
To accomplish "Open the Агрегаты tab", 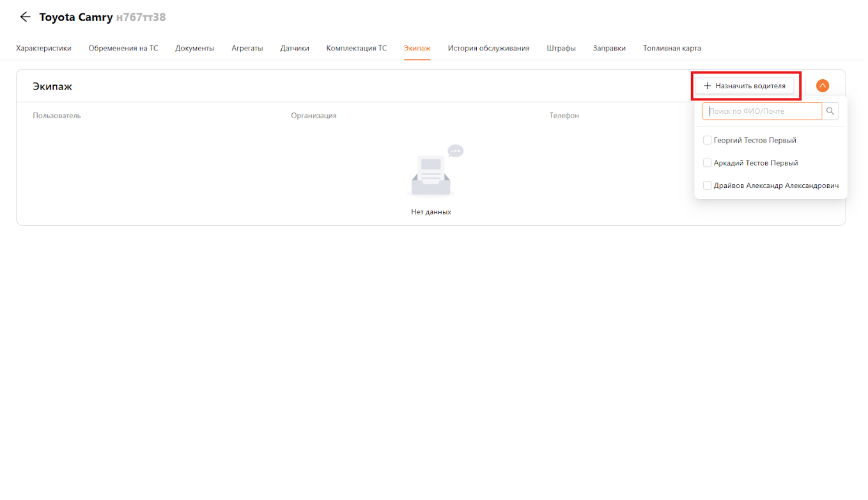I will (x=247, y=48).
